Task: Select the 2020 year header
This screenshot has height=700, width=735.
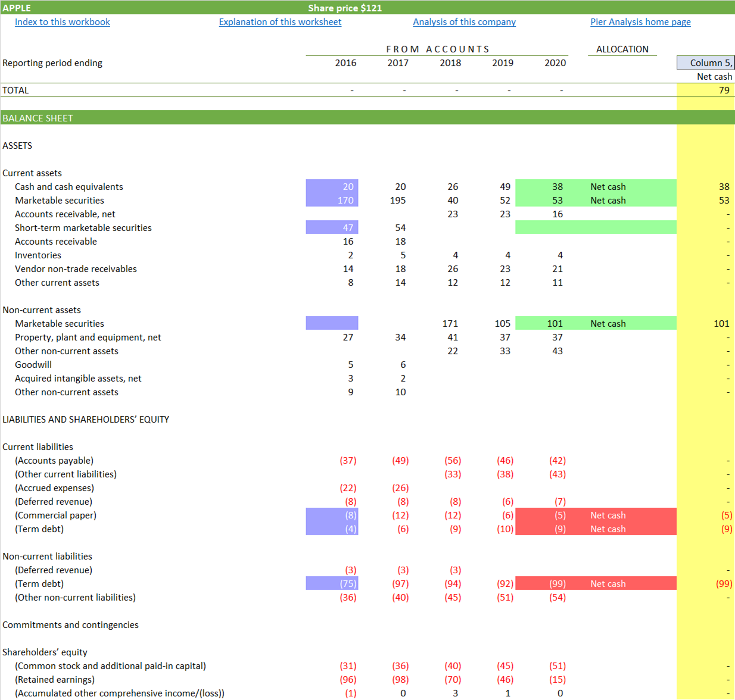Action: (x=555, y=63)
